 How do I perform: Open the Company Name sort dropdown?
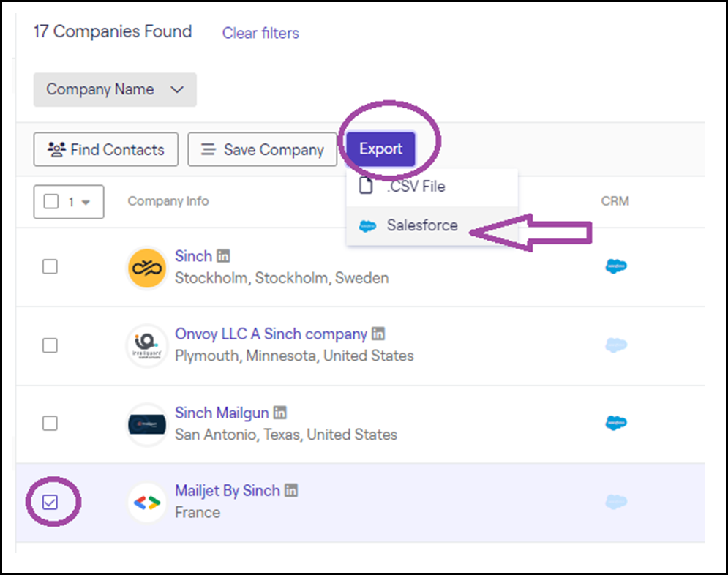click(115, 89)
